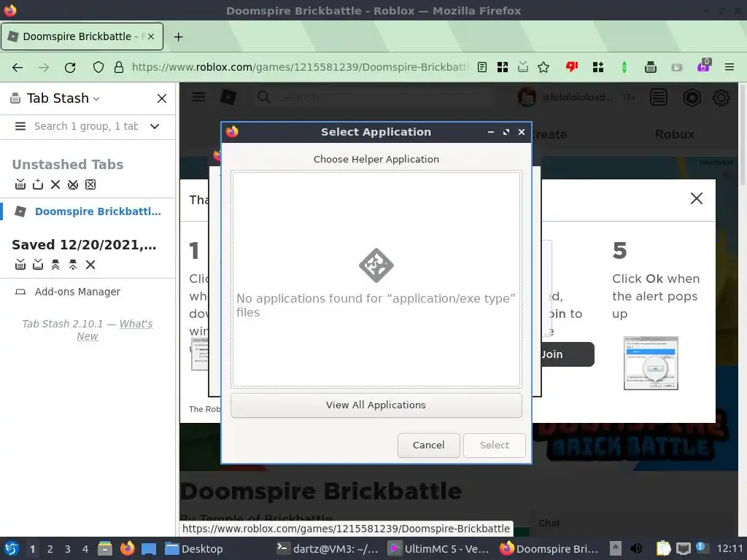Expand Tab Stash search options chevron
This screenshot has height=560, width=747.
pyautogui.click(x=155, y=126)
